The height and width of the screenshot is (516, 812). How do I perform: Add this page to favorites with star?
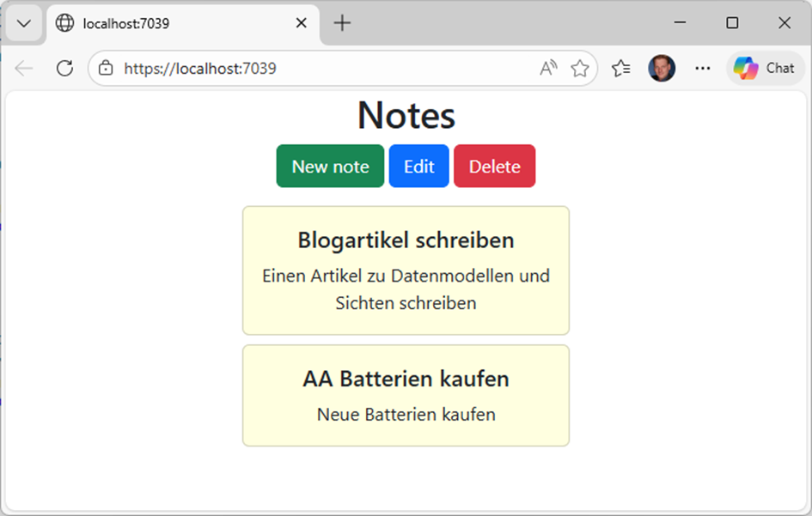click(580, 68)
